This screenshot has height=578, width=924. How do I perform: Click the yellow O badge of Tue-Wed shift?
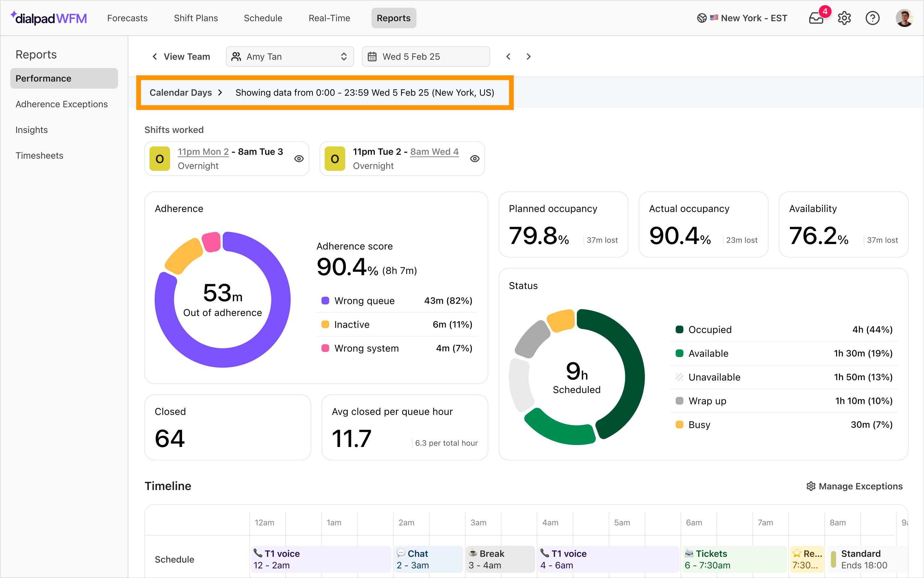335,159
